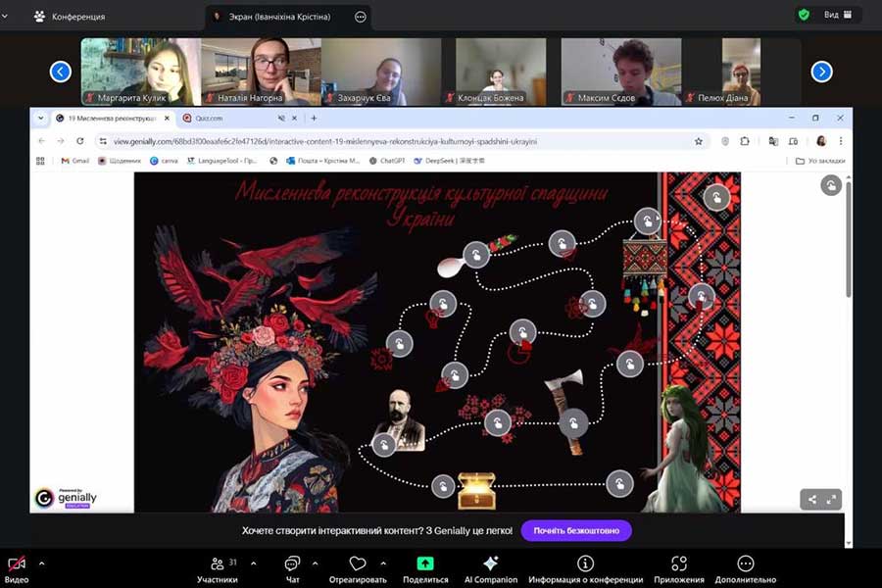Viewport: 882px width, 588px height.
Task: Open the Приложения apps icon
Action: (x=679, y=563)
